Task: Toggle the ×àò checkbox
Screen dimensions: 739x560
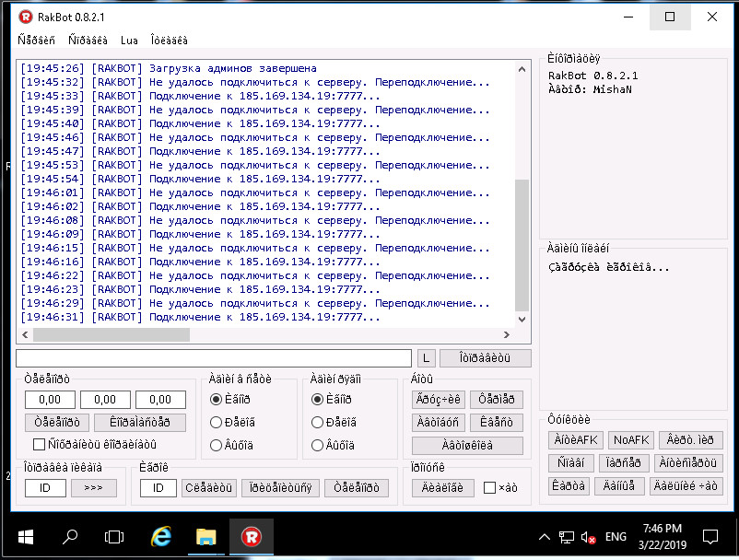Action: pyautogui.click(x=489, y=488)
